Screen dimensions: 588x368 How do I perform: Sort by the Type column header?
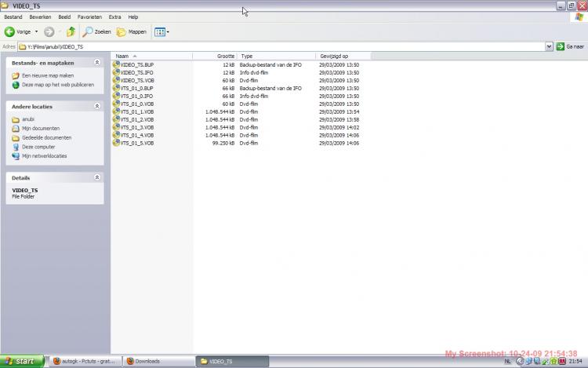point(277,56)
